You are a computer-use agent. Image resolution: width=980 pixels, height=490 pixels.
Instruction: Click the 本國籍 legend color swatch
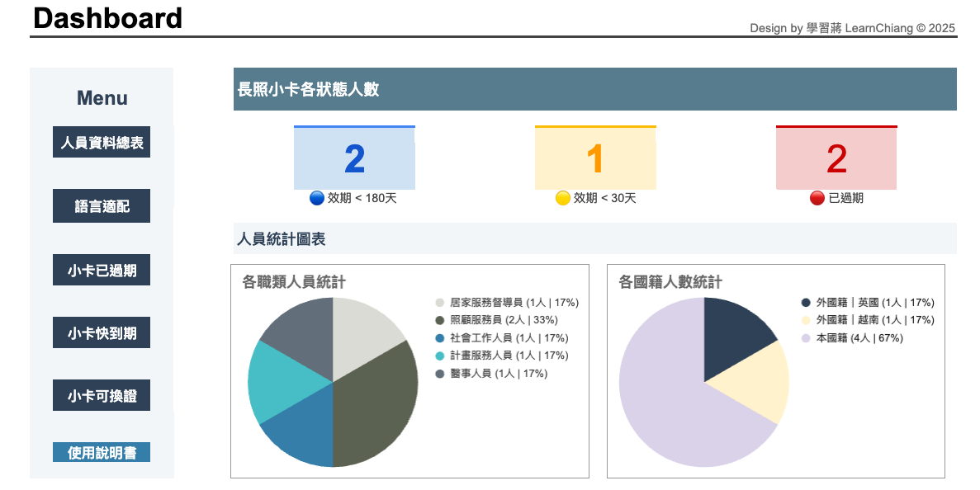point(806,338)
